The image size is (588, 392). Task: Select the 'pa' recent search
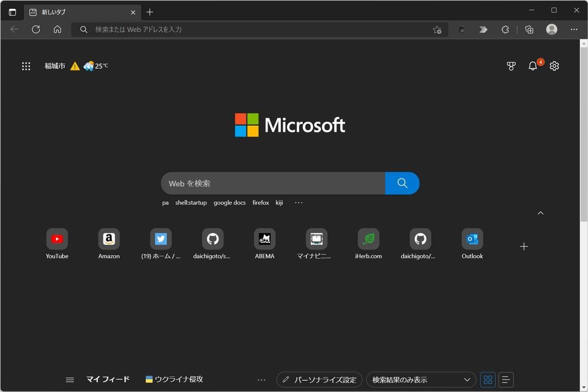tap(165, 202)
